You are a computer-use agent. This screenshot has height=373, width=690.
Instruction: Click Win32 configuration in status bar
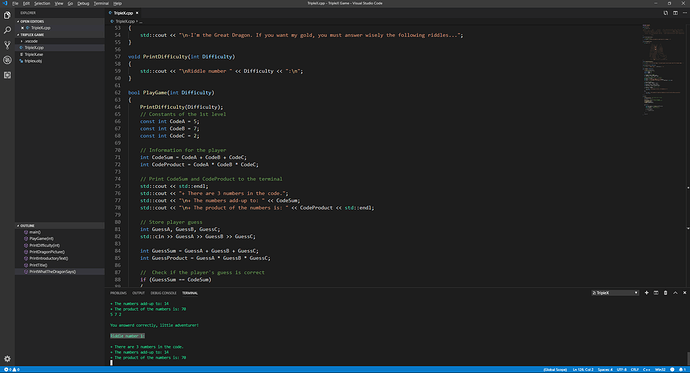coord(660,369)
